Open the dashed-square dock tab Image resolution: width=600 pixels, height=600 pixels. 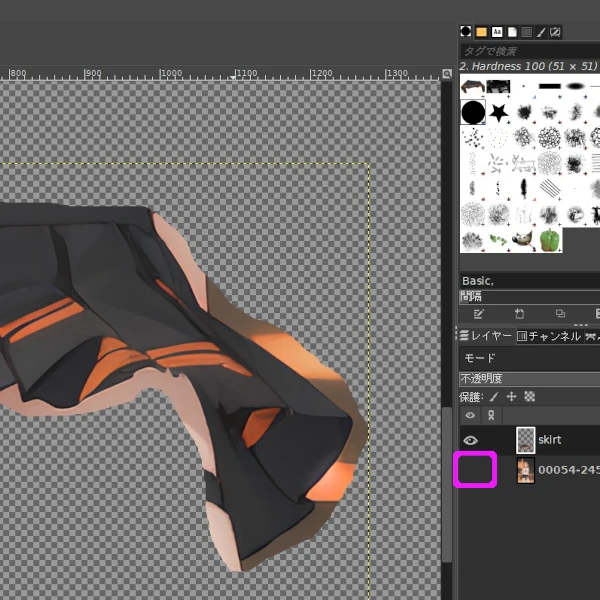pyautogui.click(x=527, y=32)
